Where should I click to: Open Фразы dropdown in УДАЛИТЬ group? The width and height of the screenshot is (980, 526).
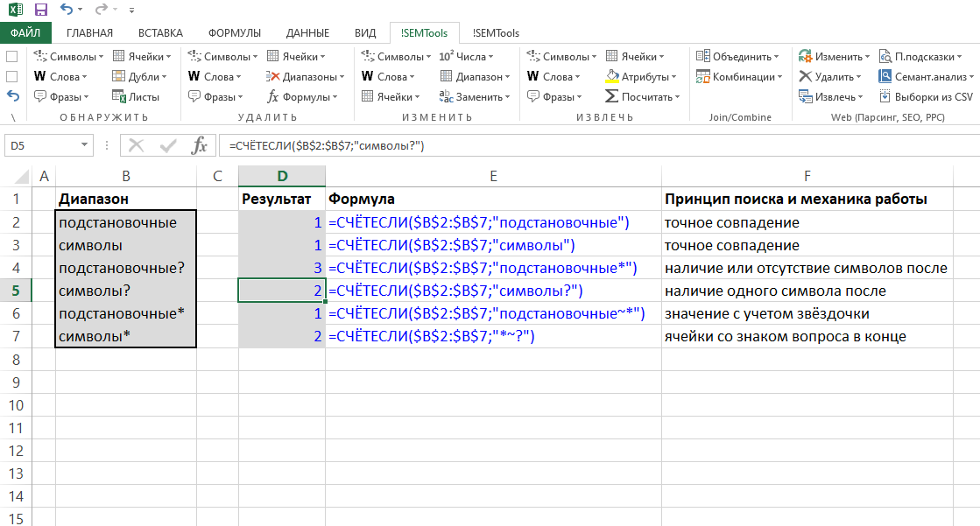point(215,97)
